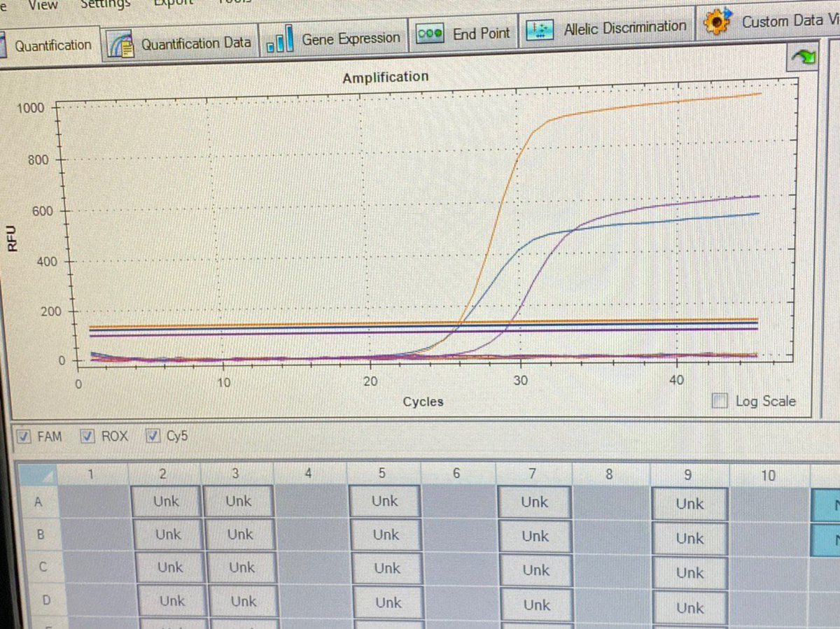
Task: Select the Unk well D7
Action: point(537,605)
